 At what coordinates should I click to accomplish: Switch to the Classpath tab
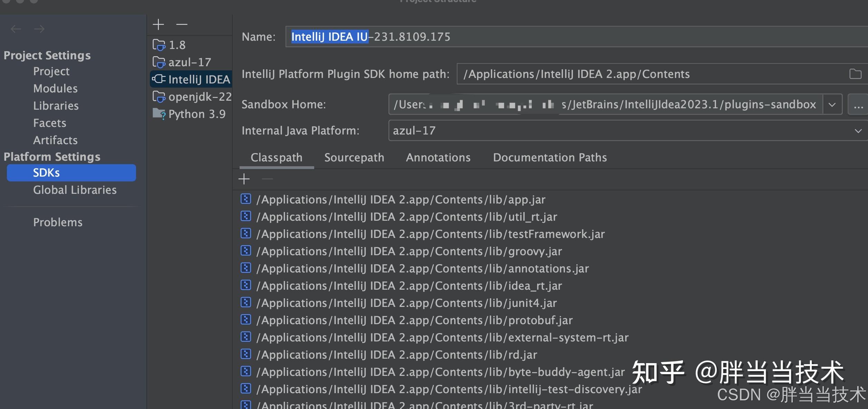click(277, 158)
